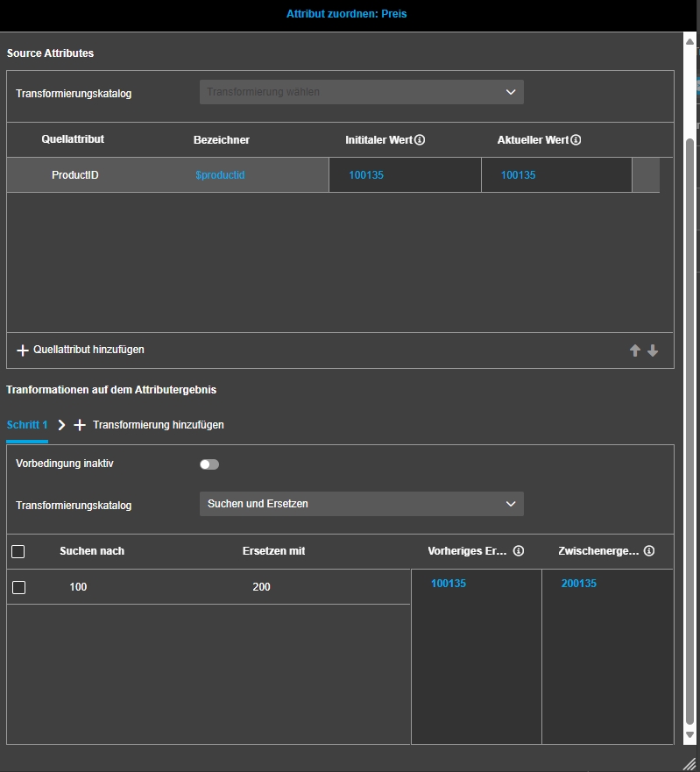
Task: Check the checkbox for the 100 to 200 row
Action: click(x=18, y=588)
